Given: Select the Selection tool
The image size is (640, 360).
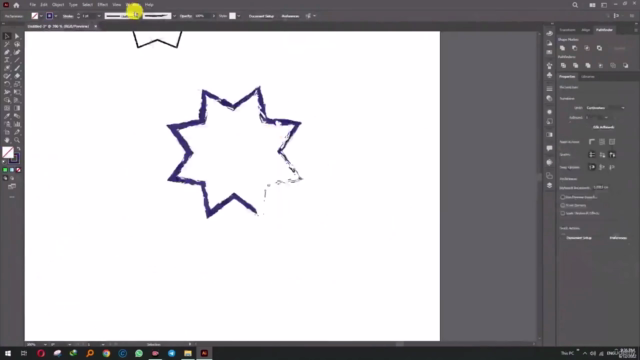Looking at the screenshot, I should point(7,36).
